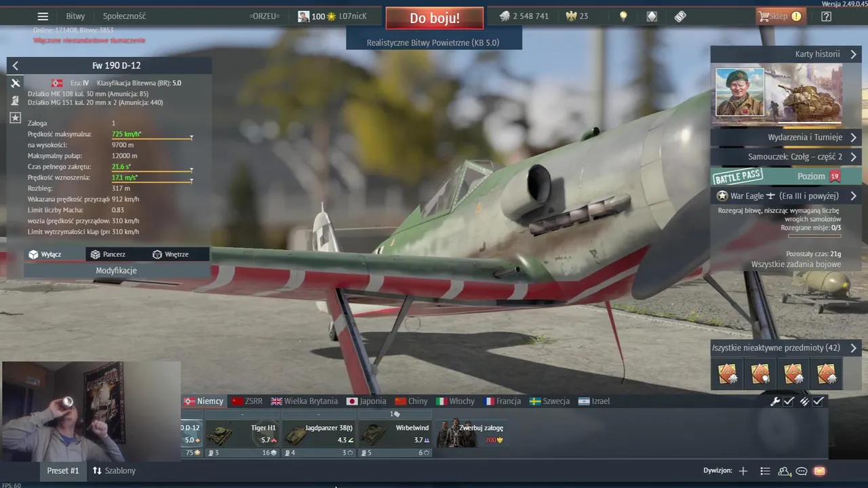The height and width of the screenshot is (488, 868).
Task: Open Modyfikacje for the Fw 190 D-12
Action: [x=117, y=270]
